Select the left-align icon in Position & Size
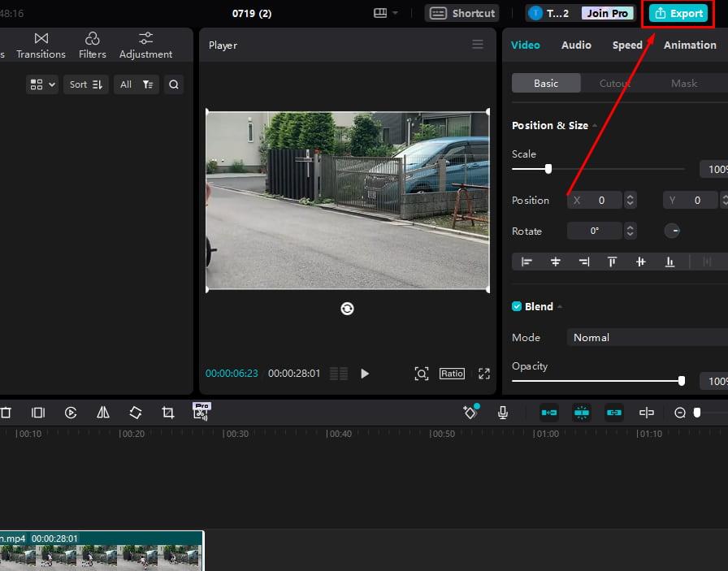Screen dimensions: 728x571 pos(526,262)
